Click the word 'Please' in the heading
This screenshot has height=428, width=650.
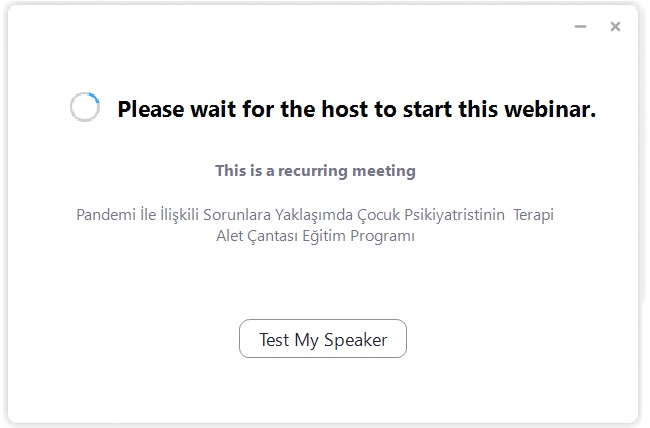151,109
